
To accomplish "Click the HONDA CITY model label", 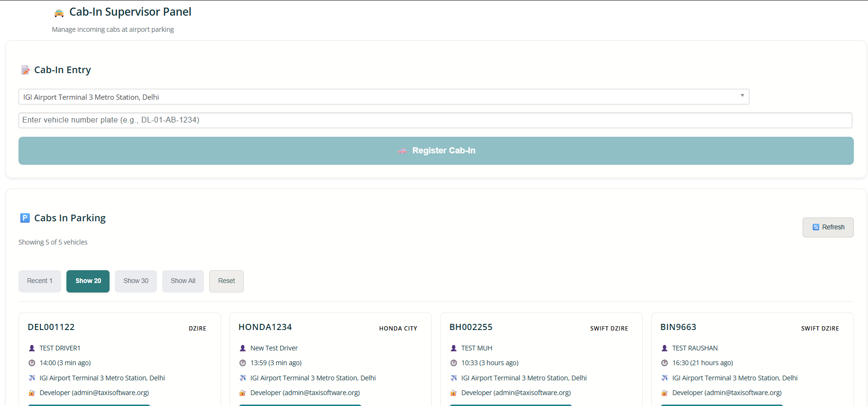I will coord(398,329).
